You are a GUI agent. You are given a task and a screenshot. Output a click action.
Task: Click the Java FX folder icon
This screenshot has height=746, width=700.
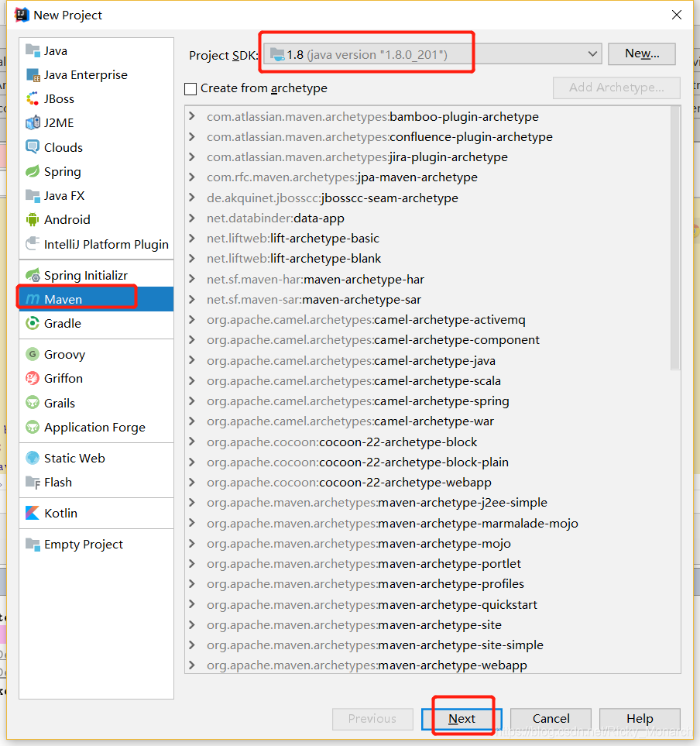(33, 195)
